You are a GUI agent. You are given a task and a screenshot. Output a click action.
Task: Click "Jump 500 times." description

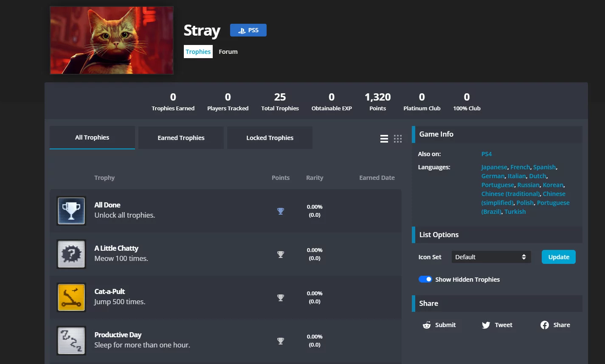(120, 302)
